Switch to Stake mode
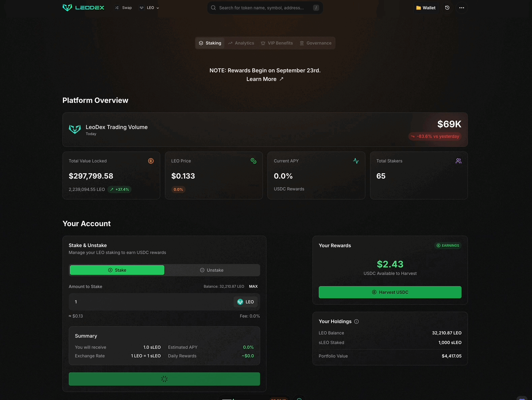The width and height of the screenshot is (532, 400). [117, 270]
